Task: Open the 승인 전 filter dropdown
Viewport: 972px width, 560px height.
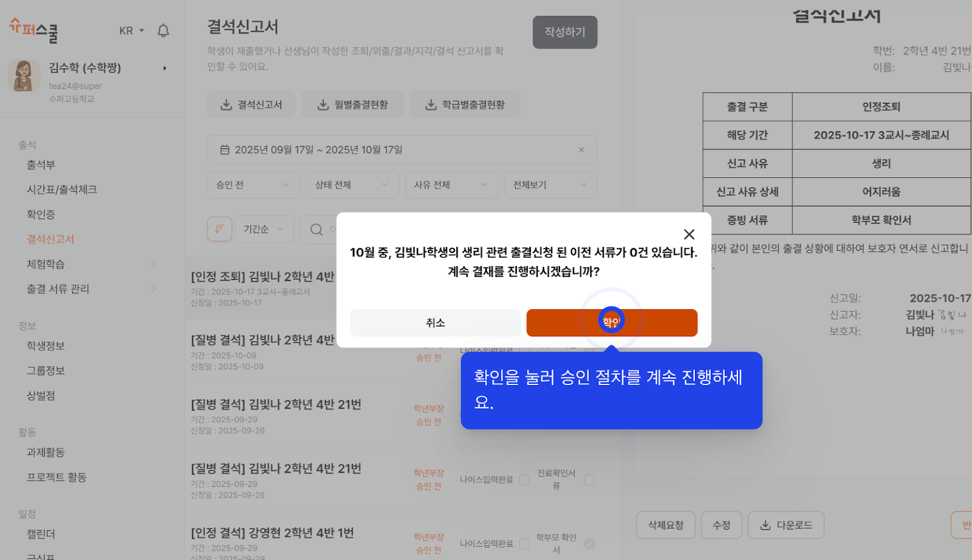Action: click(x=254, y=185)
